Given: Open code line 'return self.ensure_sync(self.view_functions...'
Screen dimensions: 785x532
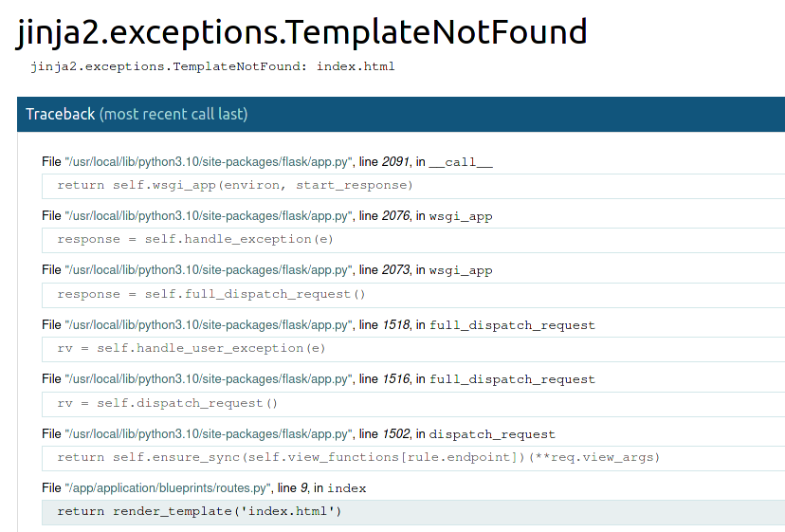Looking at the screenshot, I should [413, 457].
